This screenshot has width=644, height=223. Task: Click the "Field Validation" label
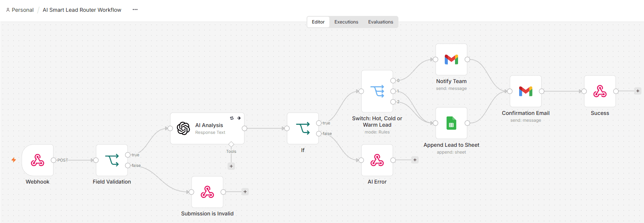tap(112, 182)
